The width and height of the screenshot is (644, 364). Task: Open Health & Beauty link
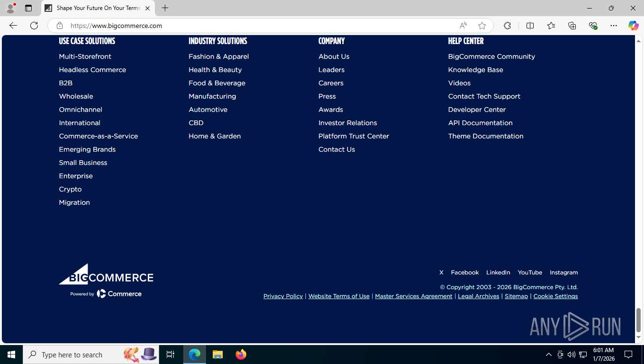click(215, 70)
